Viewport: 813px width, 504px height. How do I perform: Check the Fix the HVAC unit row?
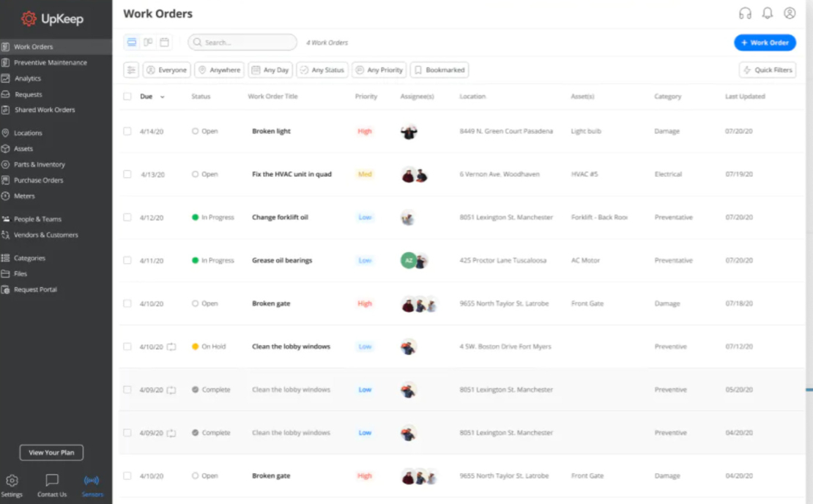pyautogui.click(x=127, y=174)
